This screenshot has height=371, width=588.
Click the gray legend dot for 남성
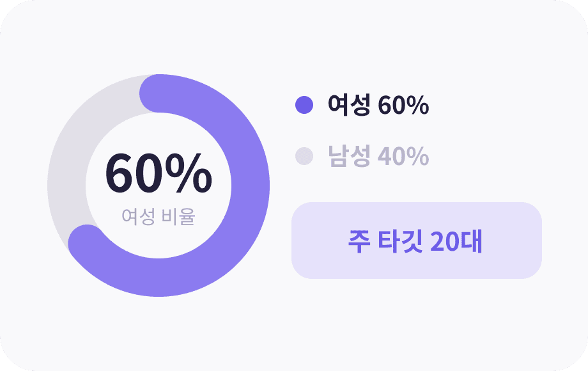tap(304, 156)
